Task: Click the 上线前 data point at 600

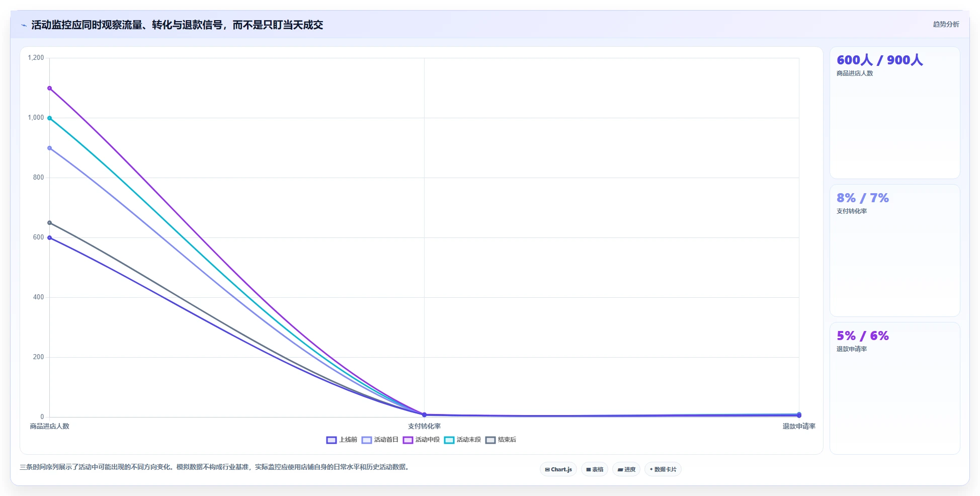Action: (x=49, y=237)
